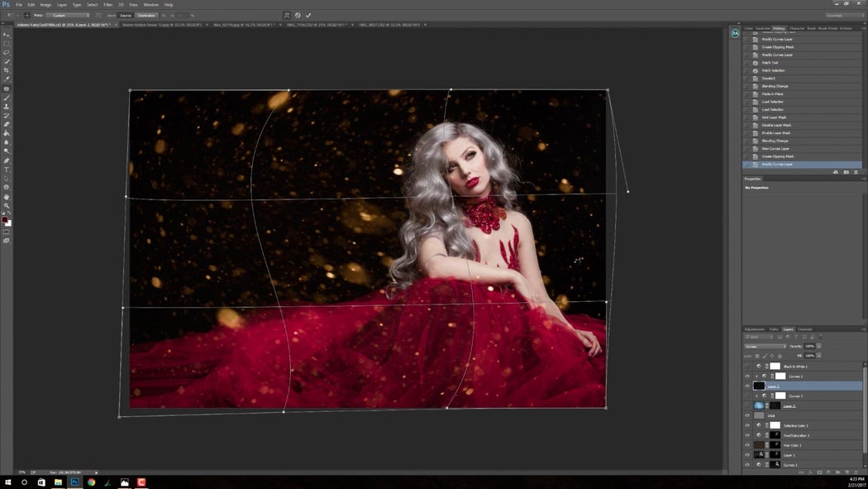Viewport: 868px width, 489px height.
Task: Toggle visibility of the Hue/Saturation 1 layer
Action: pos(746,435)
